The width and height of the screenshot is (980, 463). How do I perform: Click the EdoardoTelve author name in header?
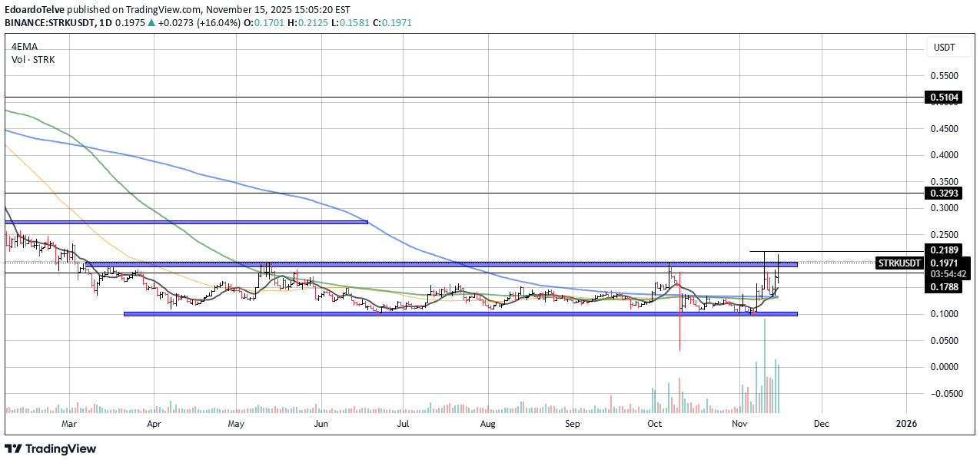pos(36,10)
